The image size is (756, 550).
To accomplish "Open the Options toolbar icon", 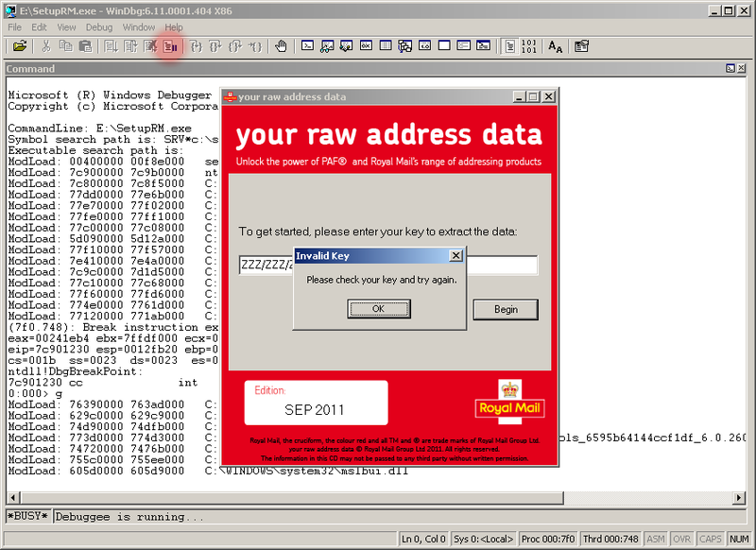I will click(x=581, y=46).
